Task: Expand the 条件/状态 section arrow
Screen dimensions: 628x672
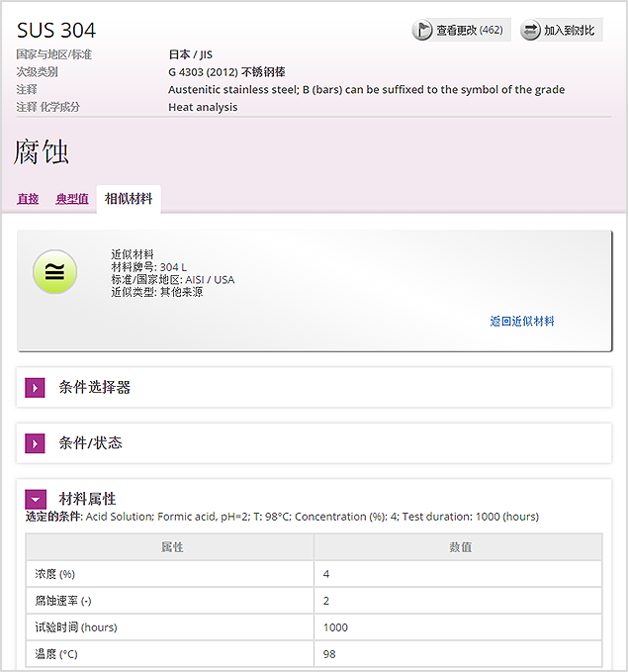Action: point(36,443)
